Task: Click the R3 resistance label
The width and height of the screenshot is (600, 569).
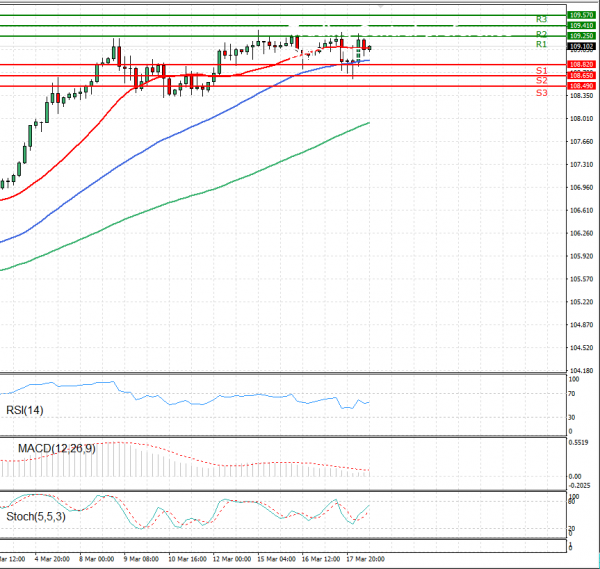Action: tap(541, 19)
